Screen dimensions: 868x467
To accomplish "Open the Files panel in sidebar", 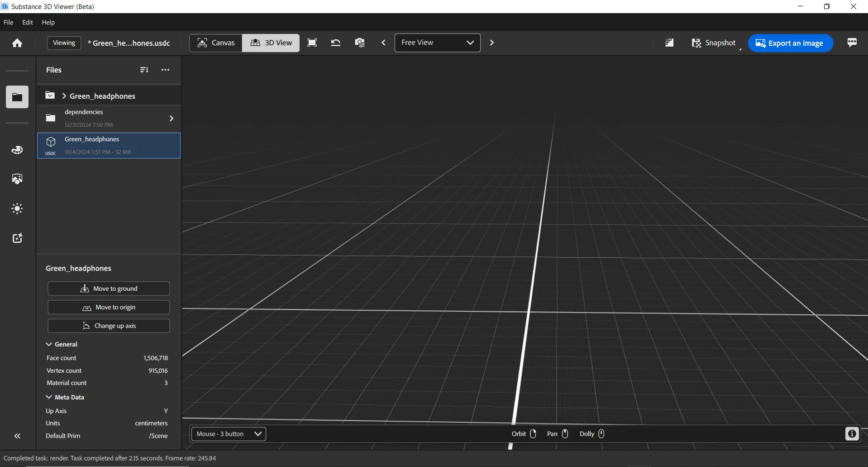I will point(17,97).
